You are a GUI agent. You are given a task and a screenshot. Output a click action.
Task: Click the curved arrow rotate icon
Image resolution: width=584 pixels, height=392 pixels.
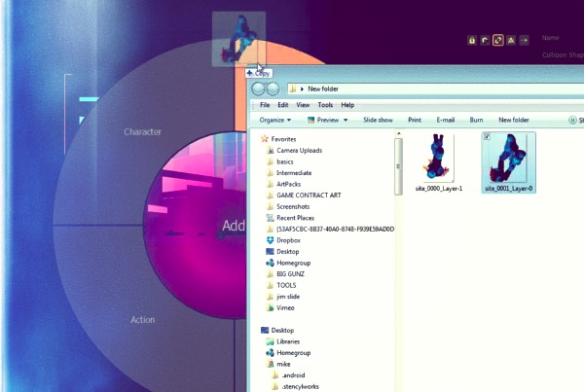(x=485, y=40)
